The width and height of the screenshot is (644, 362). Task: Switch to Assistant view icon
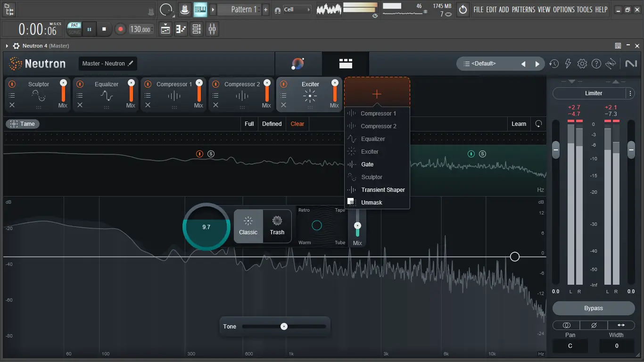[298, 64]
